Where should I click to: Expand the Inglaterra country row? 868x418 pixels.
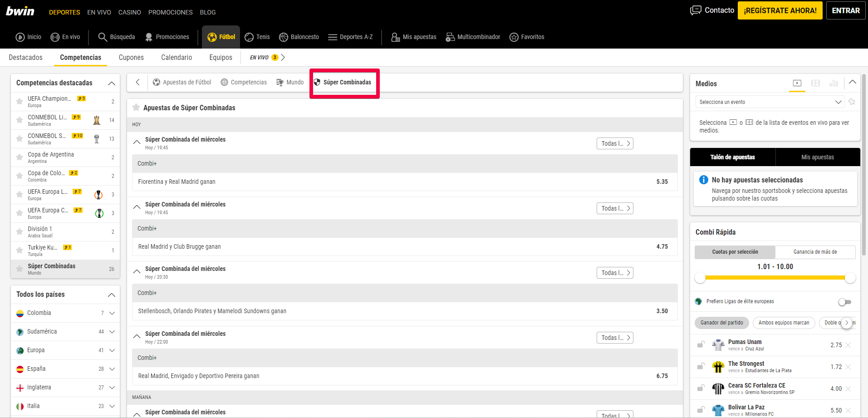tap(112, 388)
